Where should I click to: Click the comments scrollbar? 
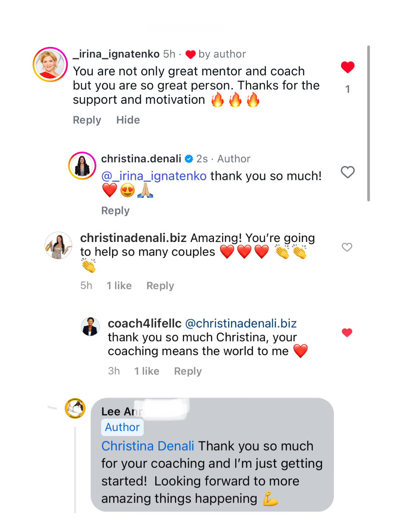tap(368, 123)
